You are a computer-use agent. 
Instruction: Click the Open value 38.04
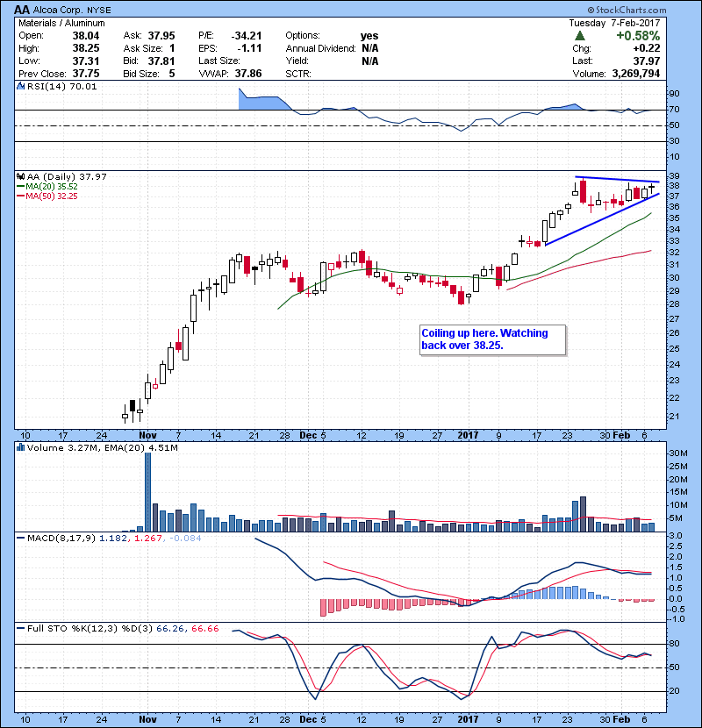coord(86,36)
